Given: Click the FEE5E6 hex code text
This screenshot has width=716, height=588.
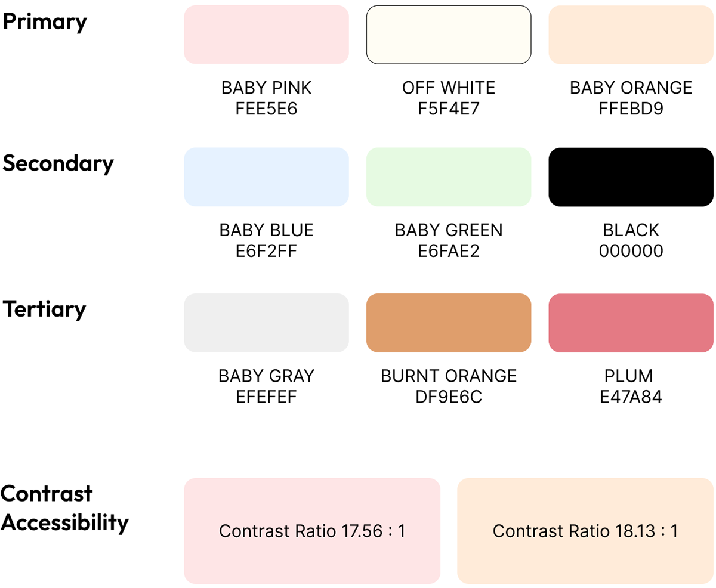Looking at the screenshot, I should tap(266, 109).
